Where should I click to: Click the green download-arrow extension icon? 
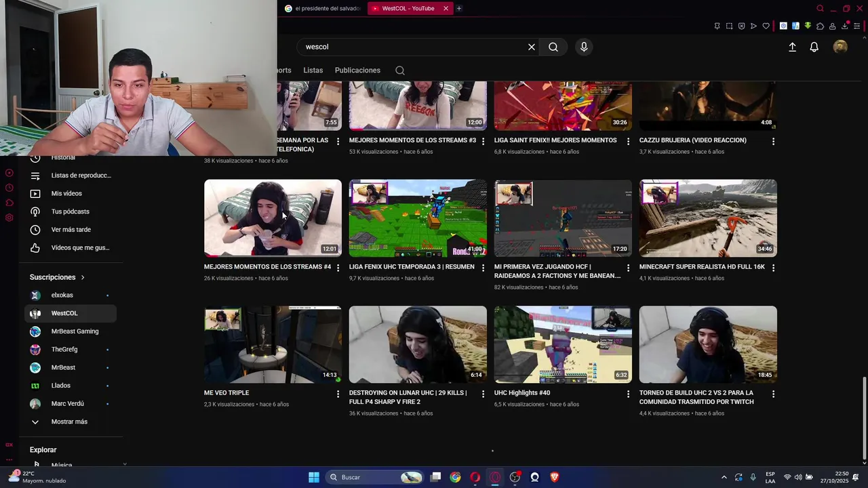(808, 26)
